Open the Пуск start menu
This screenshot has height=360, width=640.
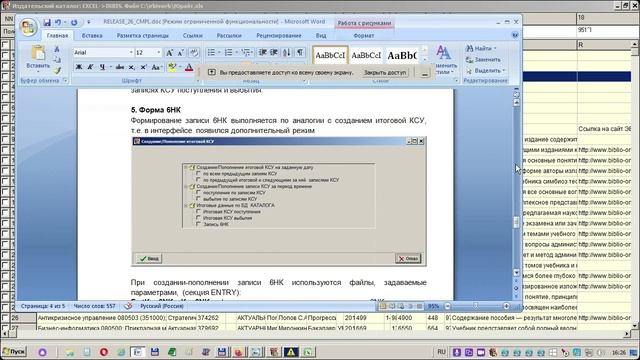coord(14,351)
